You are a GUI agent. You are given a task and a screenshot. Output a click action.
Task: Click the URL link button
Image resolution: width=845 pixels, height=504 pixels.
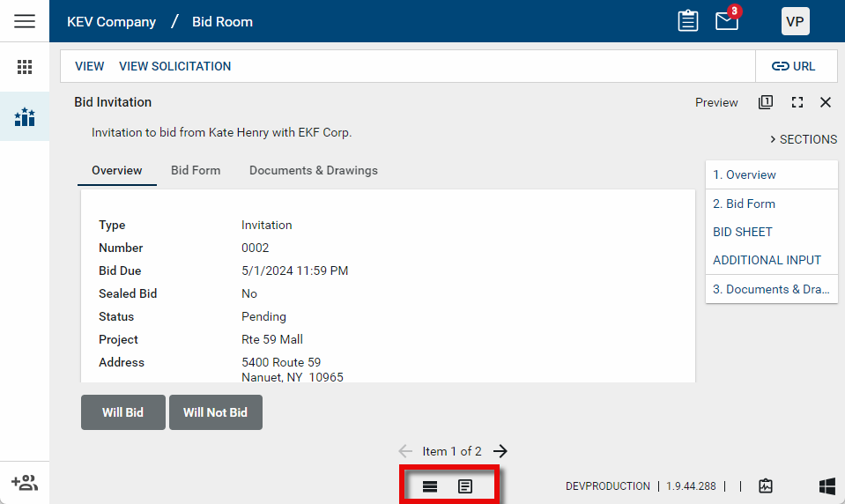coord(793,66)
